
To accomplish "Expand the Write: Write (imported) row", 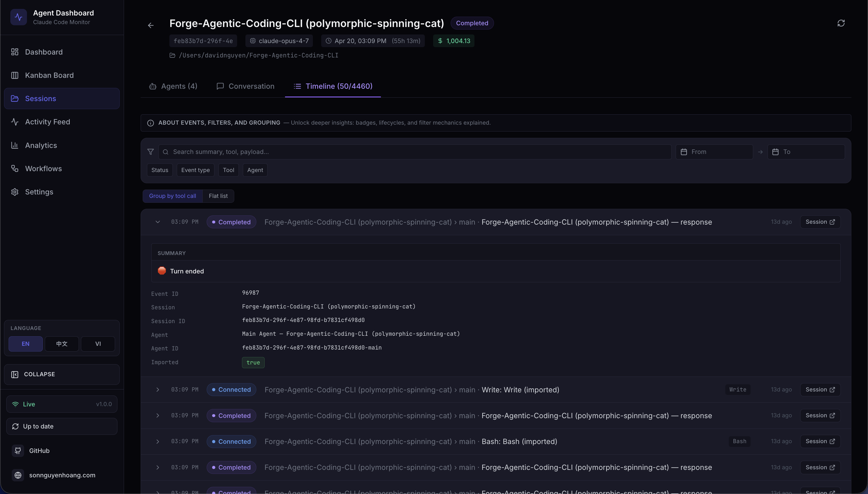I will point(158,389).
